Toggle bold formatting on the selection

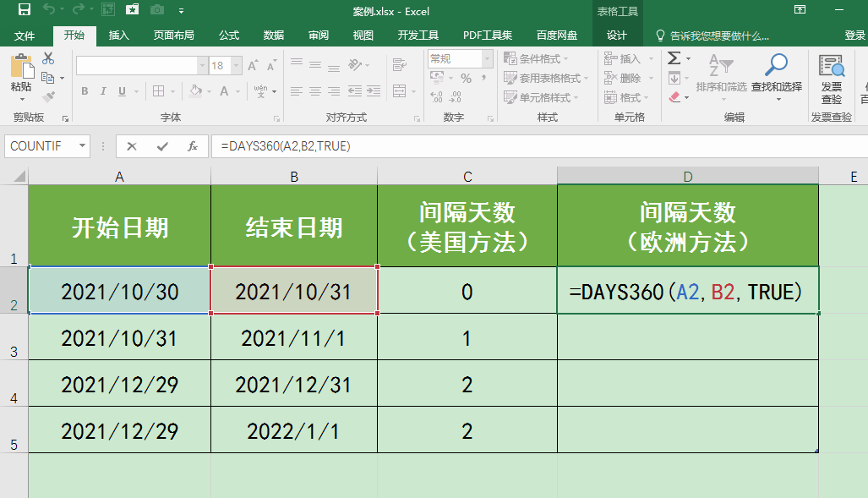(84, 90)
